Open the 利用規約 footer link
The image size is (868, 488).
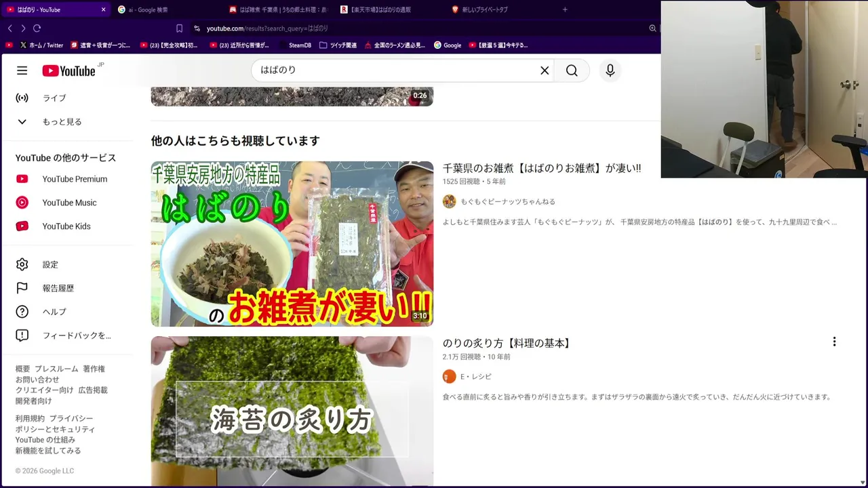pos(30,419)
